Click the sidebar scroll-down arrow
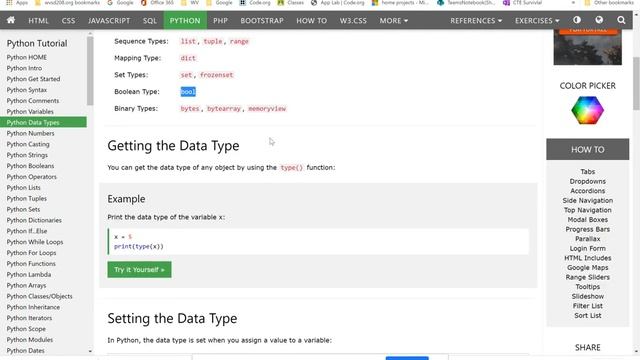Viewport: 640px width, 360px height. tap(90, 351)
